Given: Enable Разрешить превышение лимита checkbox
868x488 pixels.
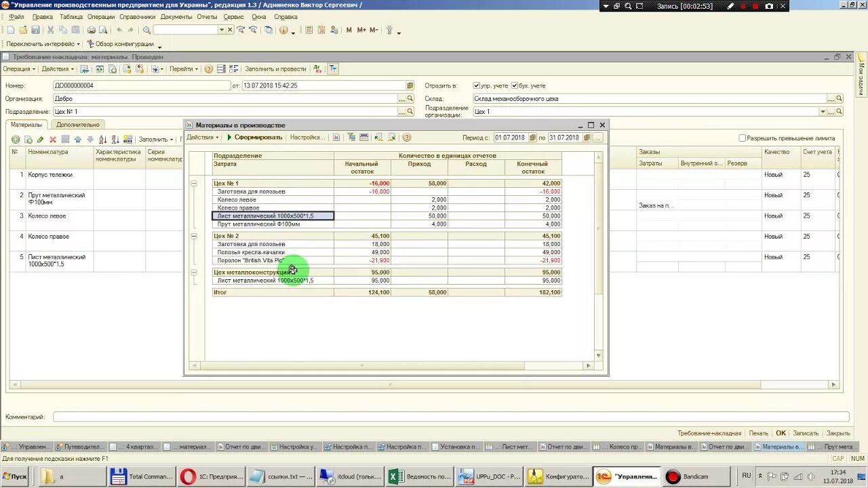Looking at the screenshot, I should pyautogui.click(x=742, y=138).
